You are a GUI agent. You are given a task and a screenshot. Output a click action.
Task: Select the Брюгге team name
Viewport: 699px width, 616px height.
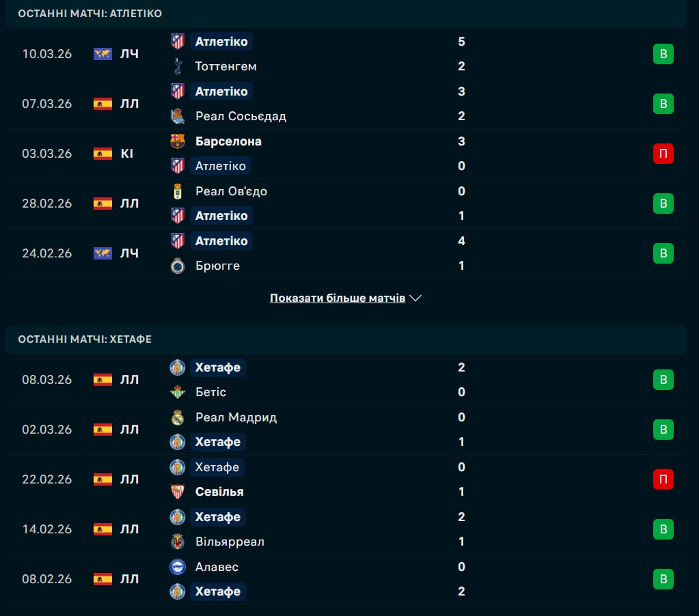point(217,266)
